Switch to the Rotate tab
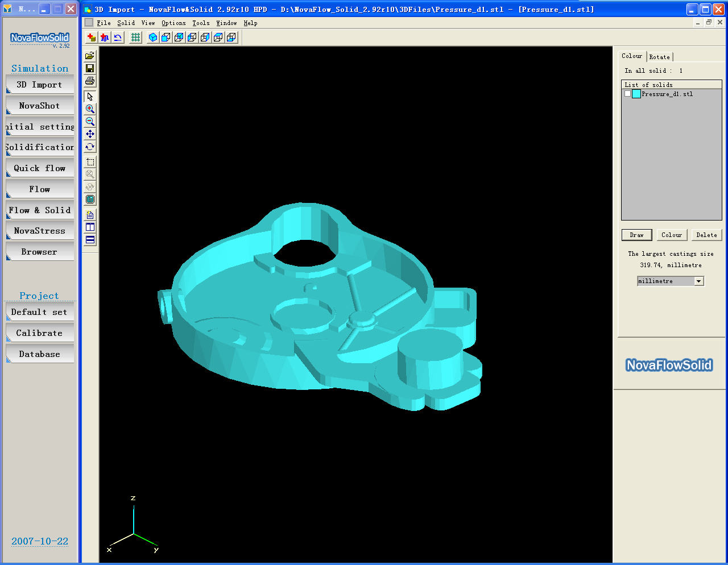 click(x=660, y=57)
